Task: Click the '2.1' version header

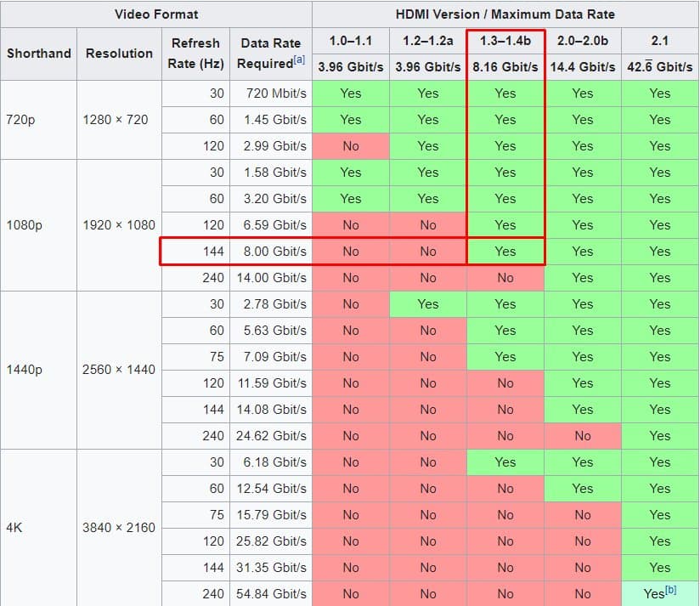Action: tap(660, 41)
